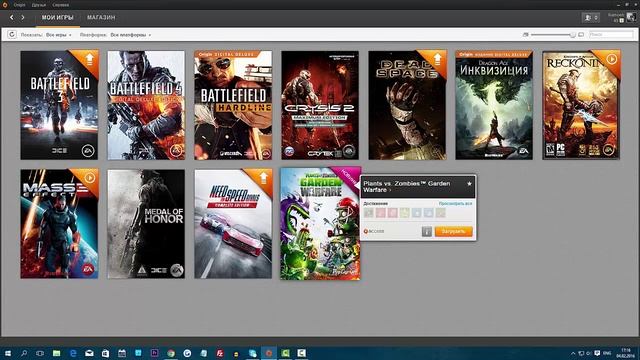Open game info button in popup

[x=427, y=231]
